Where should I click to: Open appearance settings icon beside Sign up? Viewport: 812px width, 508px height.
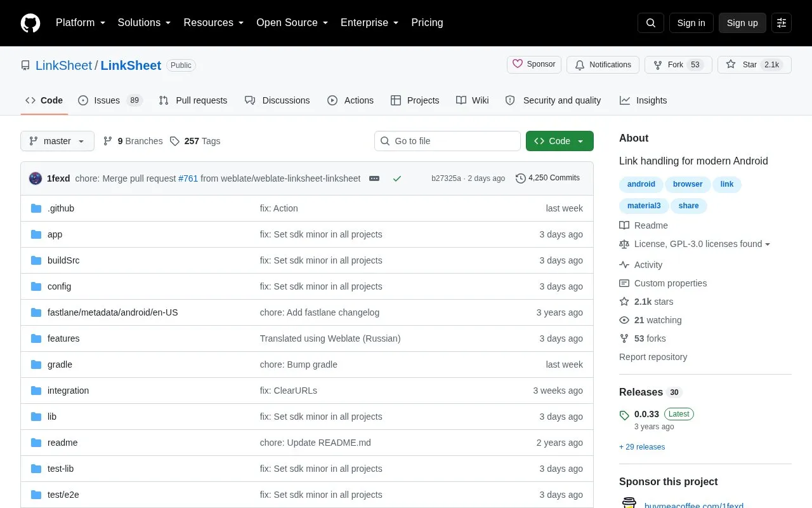point(782,23)
